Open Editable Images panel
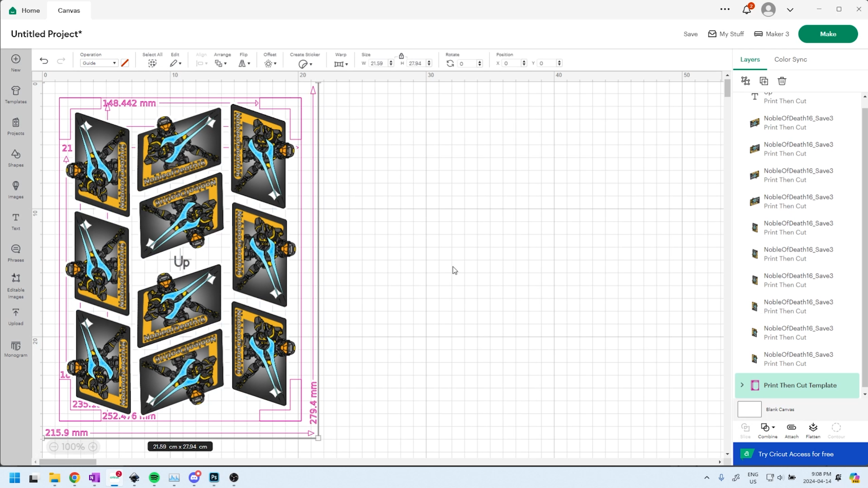This screenshot has height=488, width=868. click(x=16, y=286)
